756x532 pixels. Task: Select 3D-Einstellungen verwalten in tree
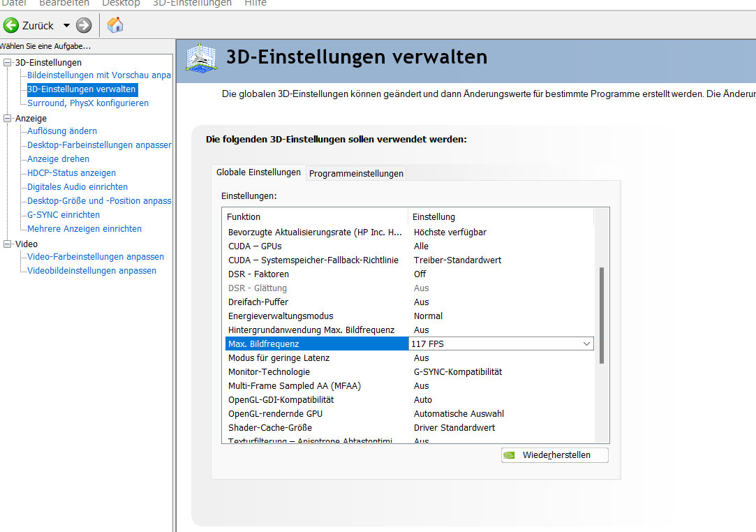[82, 89]
